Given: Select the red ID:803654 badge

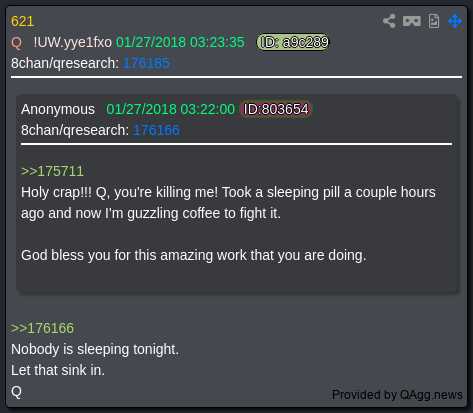Looking at the screenshot, I should (276, 109).
